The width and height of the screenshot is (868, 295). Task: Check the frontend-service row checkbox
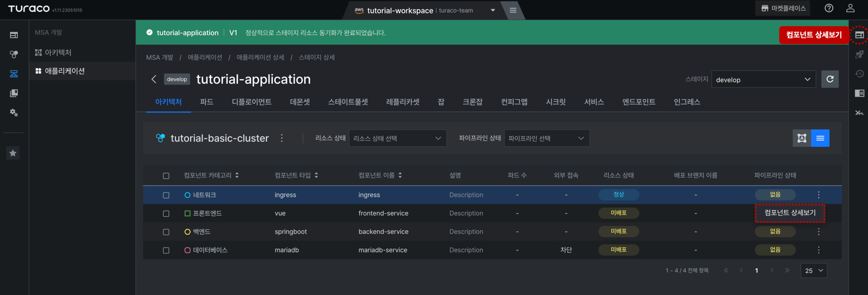tap(166, 213)
